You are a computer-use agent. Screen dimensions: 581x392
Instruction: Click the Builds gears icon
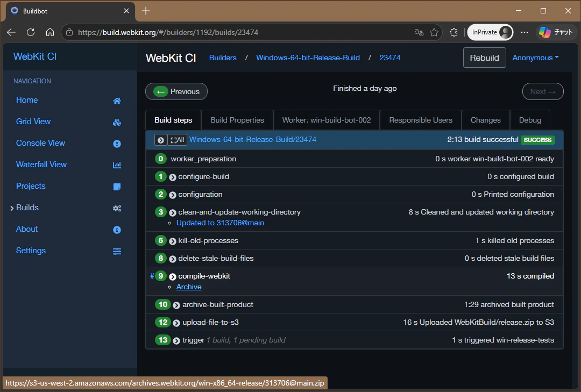(117, 208)
